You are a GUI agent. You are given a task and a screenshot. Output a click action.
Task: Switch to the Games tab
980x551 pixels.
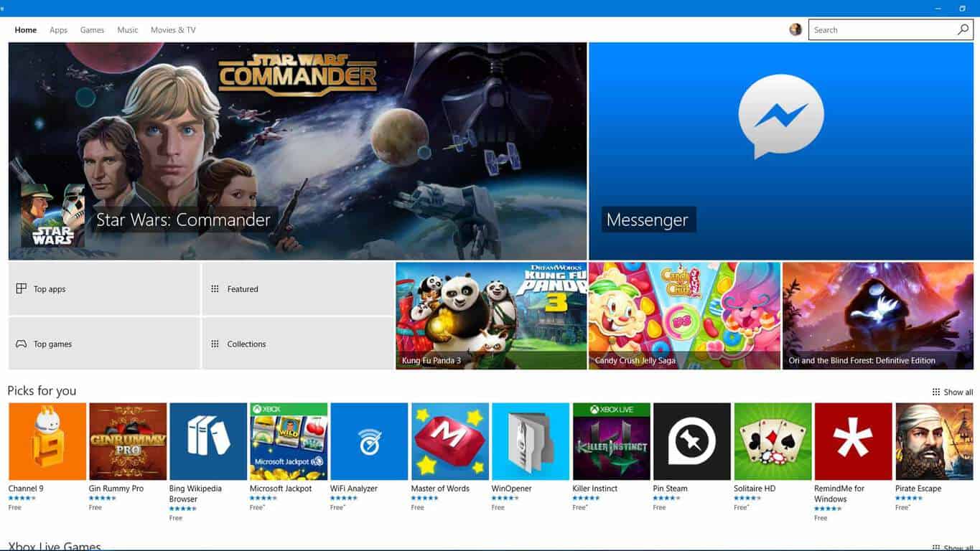(92, 30)
